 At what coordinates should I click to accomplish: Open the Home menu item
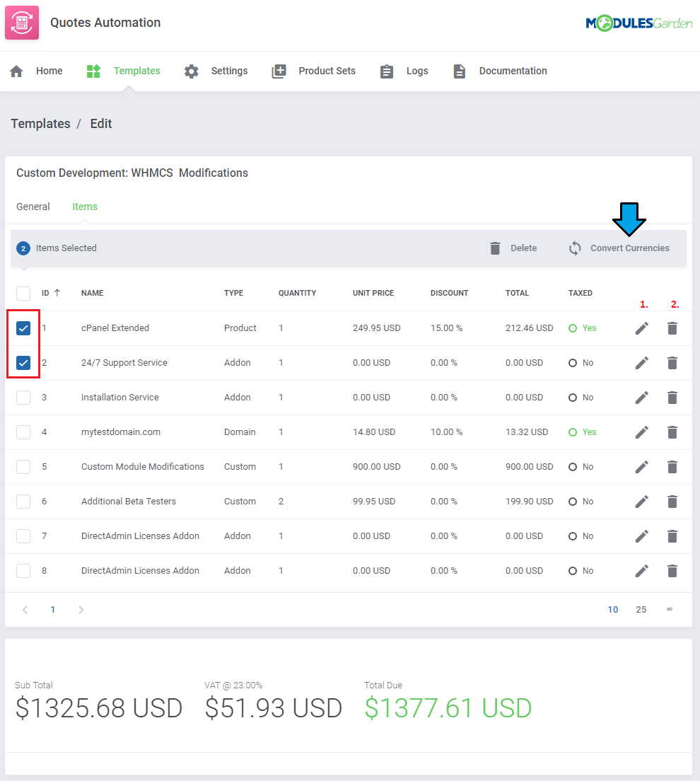(x=49, y=71)
